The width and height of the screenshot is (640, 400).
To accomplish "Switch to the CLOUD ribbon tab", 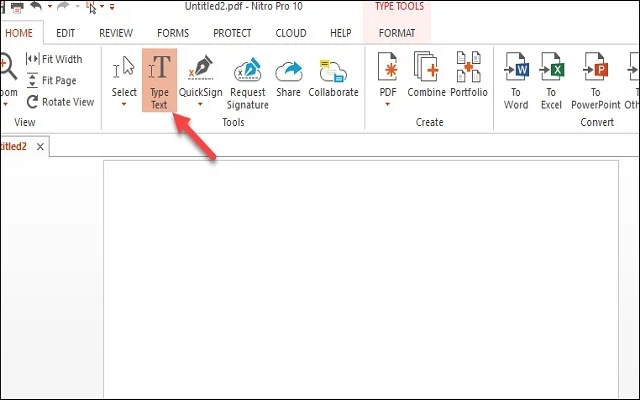I will click(x=291, y=33).
